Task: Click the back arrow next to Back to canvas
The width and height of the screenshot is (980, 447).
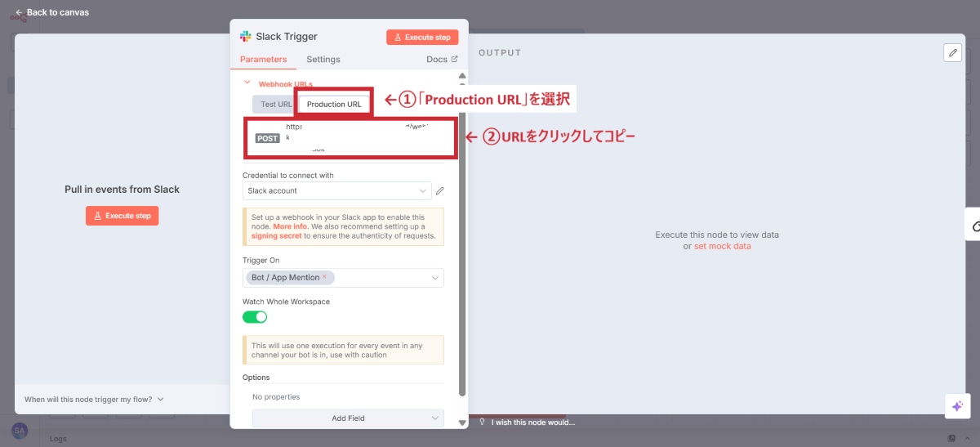Action: click(19, 13)
